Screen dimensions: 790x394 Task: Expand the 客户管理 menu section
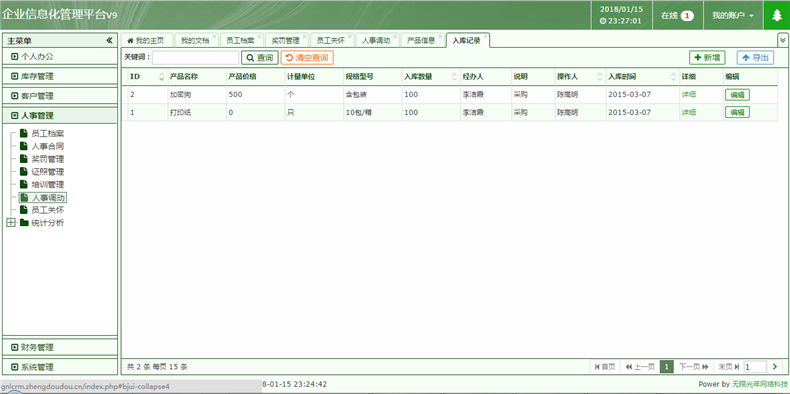click(x=60, y=96)
